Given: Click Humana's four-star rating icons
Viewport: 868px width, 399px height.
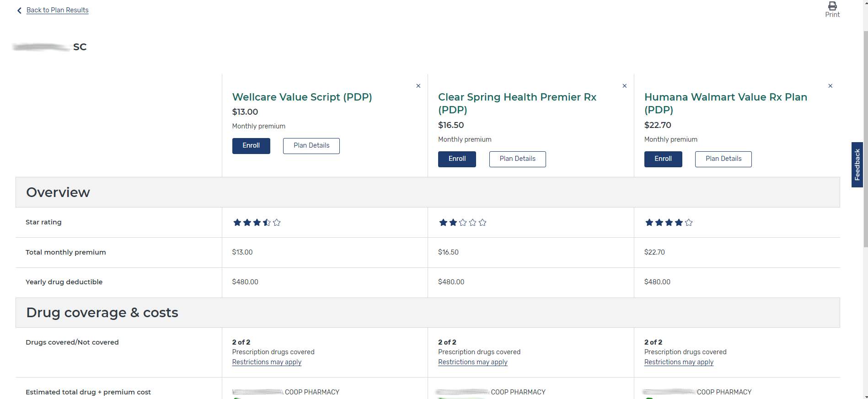Looking at the screenshot, I should (668, 222).
